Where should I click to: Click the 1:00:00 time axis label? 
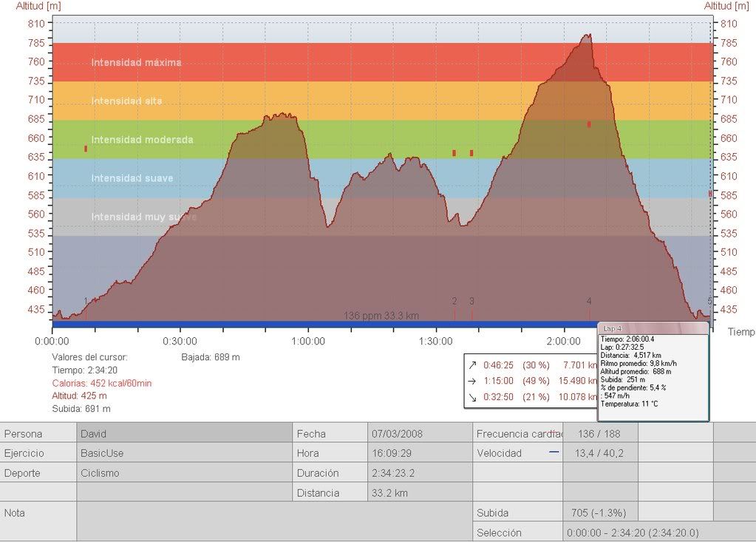click(x=308, y=342)
